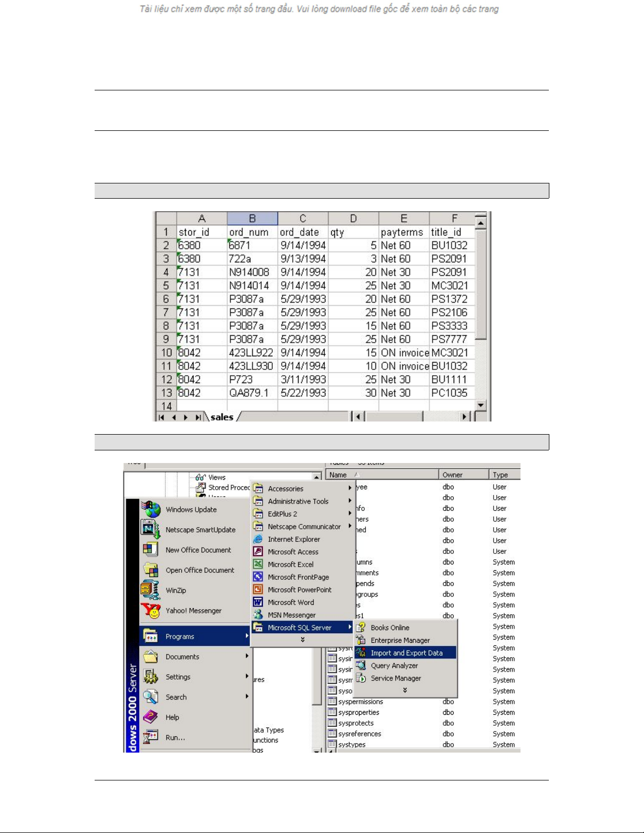Launch Microsoft Excel from Programs menu
This screenshot has width=644, height=833.
coord(290,564)
